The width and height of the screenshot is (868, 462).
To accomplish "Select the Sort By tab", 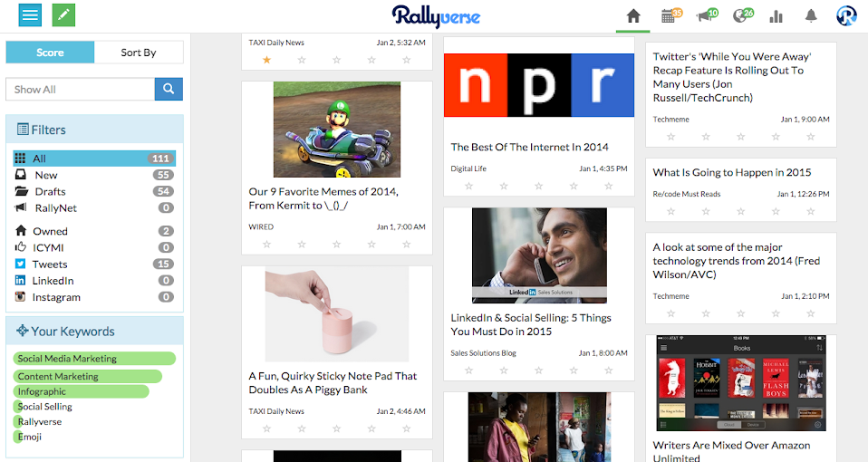I will click(139, 53).
